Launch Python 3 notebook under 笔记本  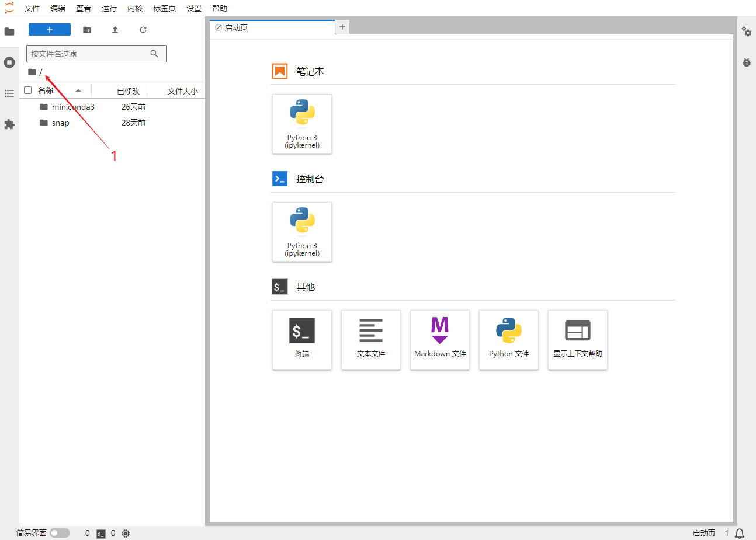pyautogui.click(x=302, y=124)
